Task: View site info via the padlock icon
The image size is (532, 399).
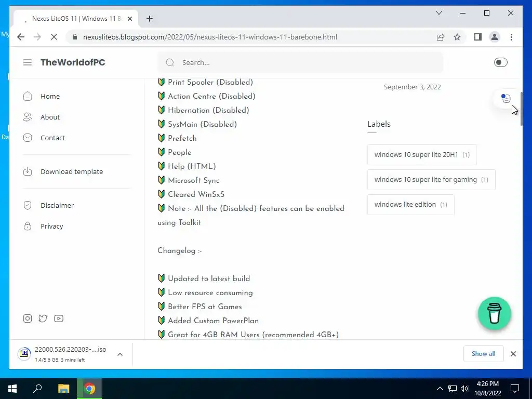Action: 75,37
